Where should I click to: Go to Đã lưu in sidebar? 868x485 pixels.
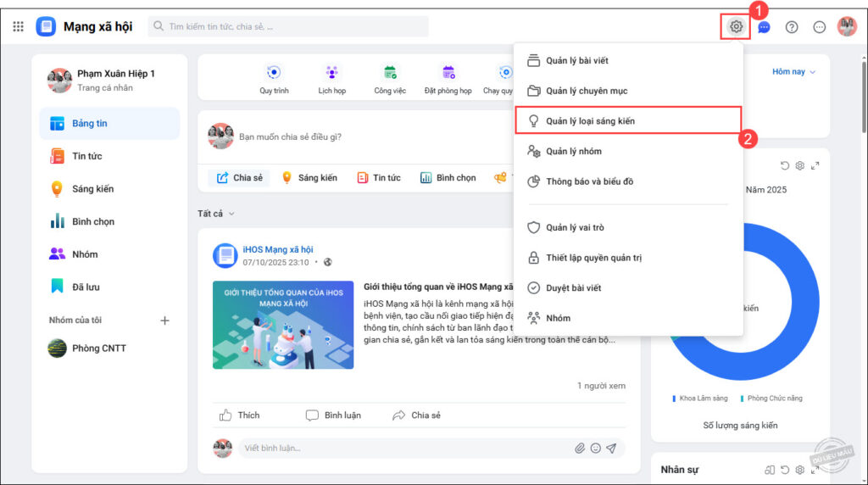click(x=109, y=287)
